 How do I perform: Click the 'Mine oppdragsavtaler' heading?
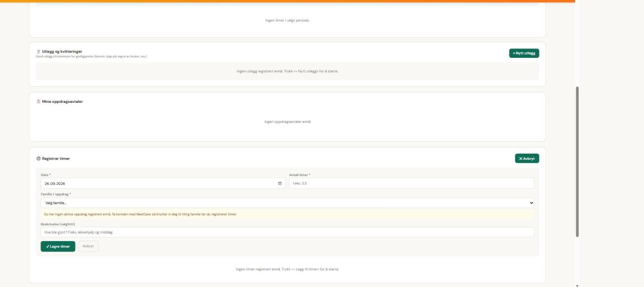click(63, 102)
